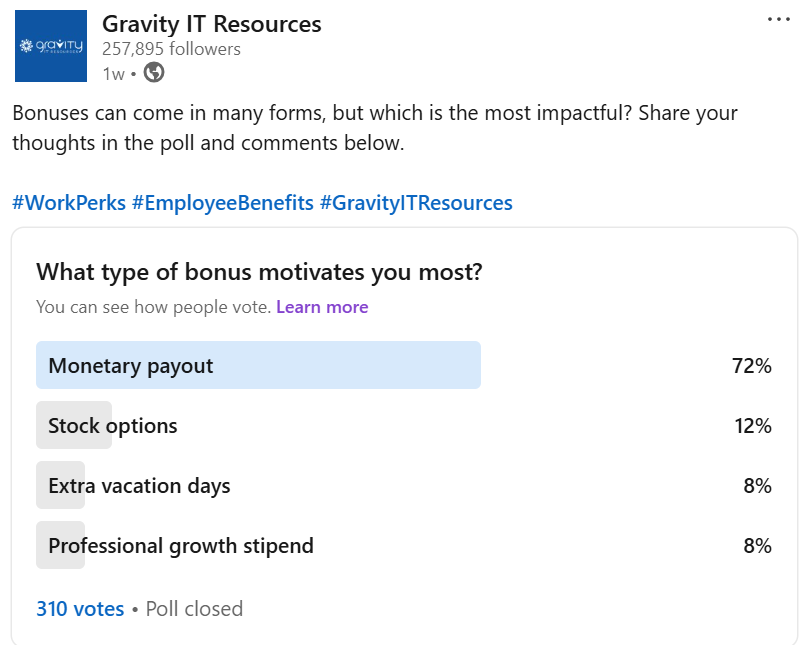
Task: Click the globe public visibility icon
Action: pos(154,72)
